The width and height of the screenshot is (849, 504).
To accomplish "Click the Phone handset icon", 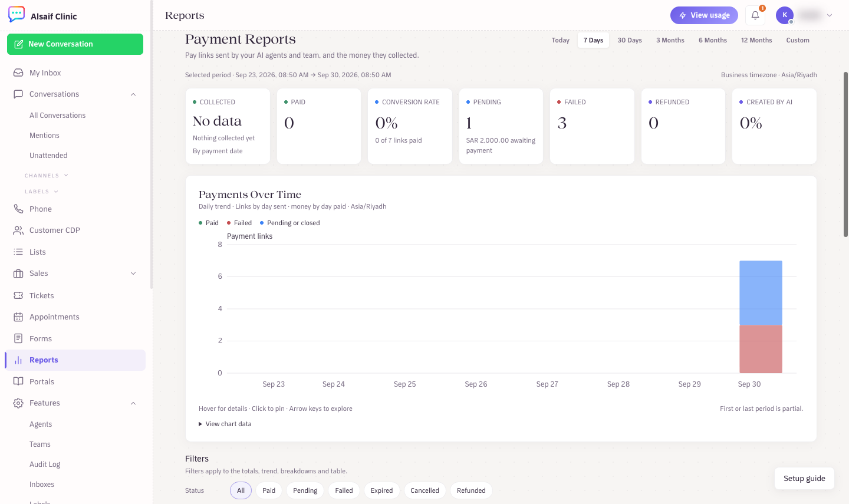I will 18,209.
